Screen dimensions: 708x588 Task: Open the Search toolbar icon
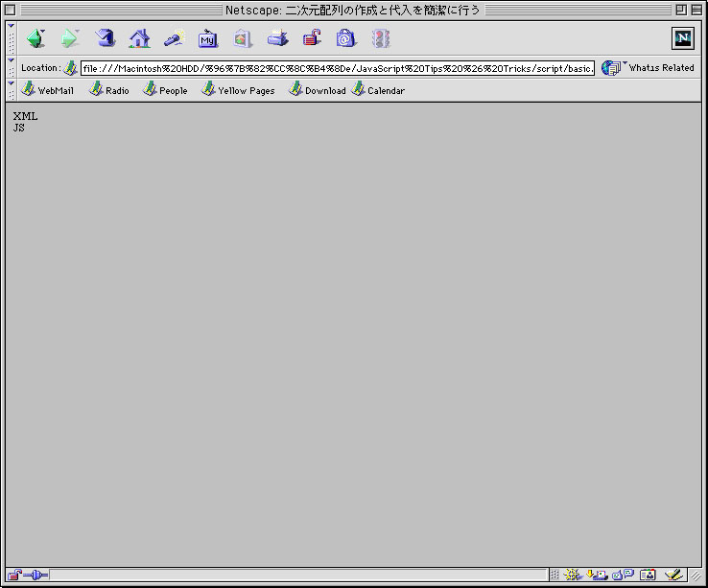pos(175,38)
